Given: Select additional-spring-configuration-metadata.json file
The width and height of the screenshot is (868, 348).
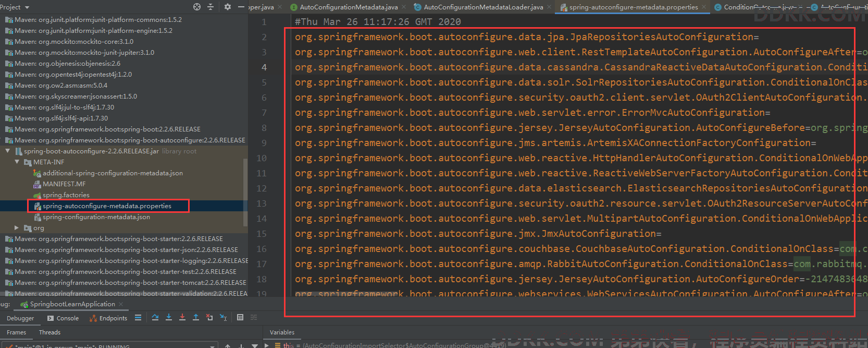Looking at the screenshot, I should pyautogui.click(x=113, y=173).
